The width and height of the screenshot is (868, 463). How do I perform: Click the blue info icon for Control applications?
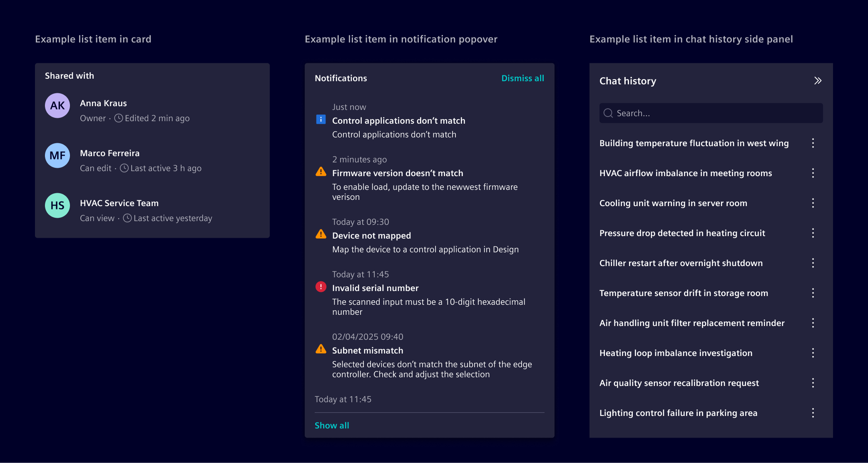click(321, 120)
